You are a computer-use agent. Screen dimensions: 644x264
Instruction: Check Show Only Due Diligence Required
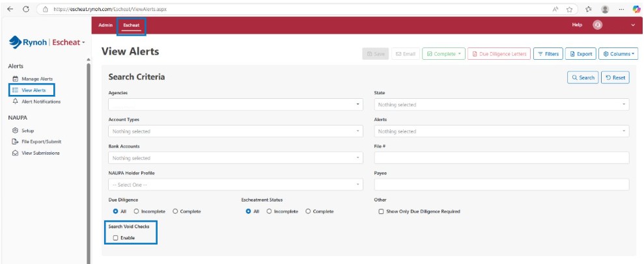coord(381,211)
